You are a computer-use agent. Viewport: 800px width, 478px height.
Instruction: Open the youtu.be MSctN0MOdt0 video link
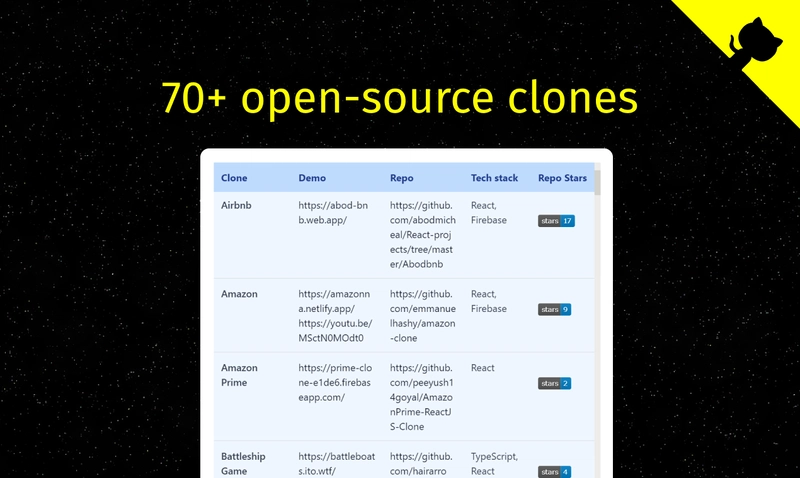335,331
